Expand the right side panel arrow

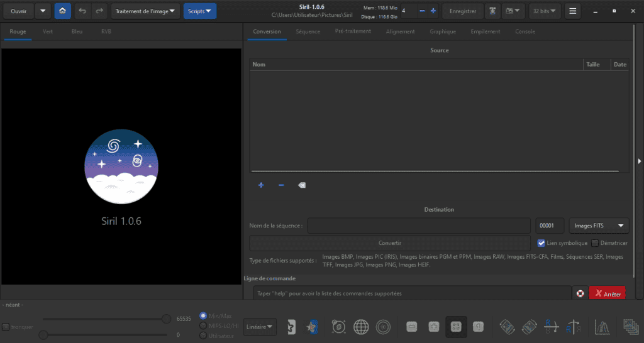pyautogui.click(x=639, y=161)
